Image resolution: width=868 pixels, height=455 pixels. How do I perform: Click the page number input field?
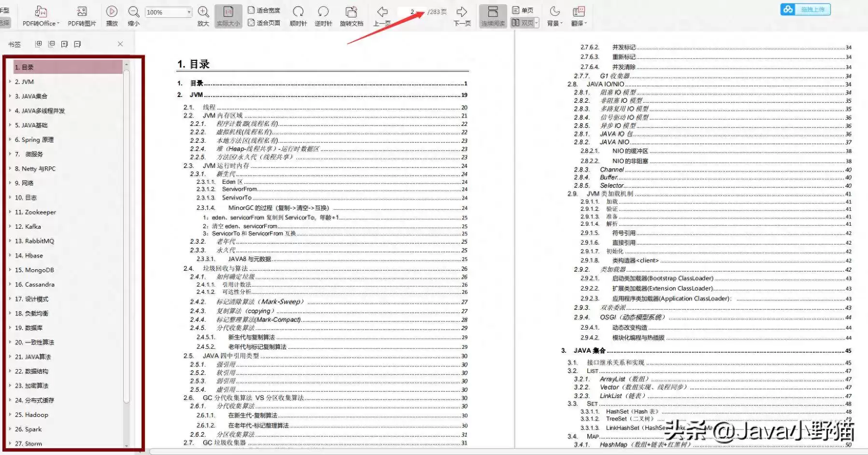click(411, 12)
